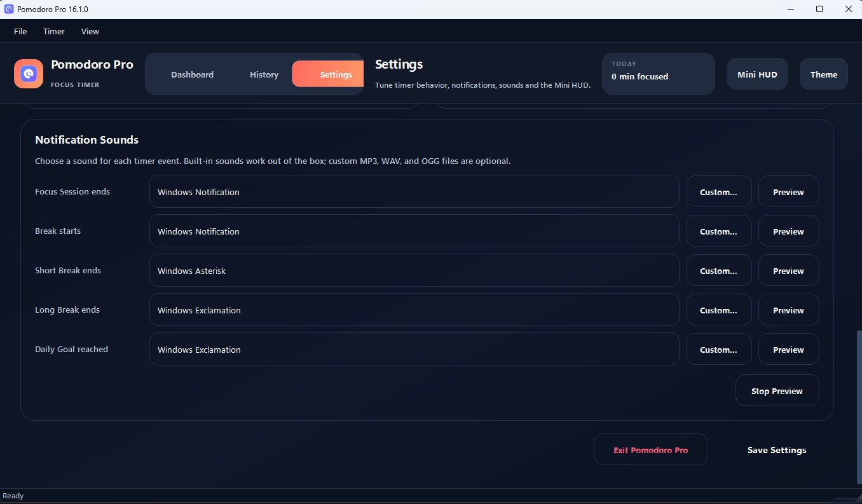The width and height of the screenshot is (862, 504).
Task: Pick a custom sound for Short Break ends
Action: pyautogui.click(x=719, y=271)
